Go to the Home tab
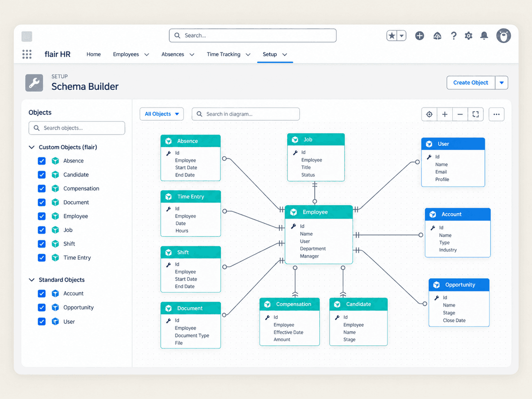Screen dimensions: 532x399 click(94, 54)
